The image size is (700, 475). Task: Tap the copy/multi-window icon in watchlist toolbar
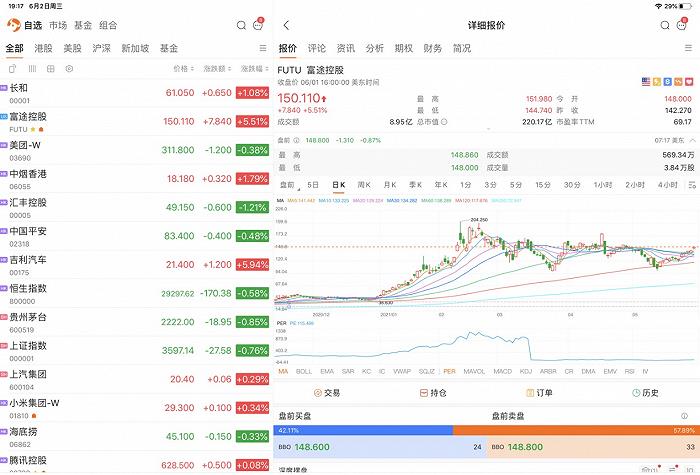12,69
